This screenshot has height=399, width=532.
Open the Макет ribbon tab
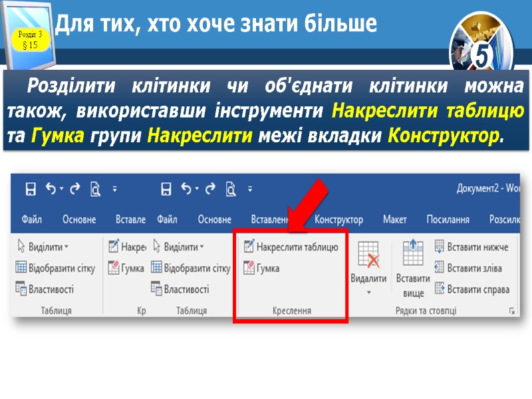click(395, 219)
